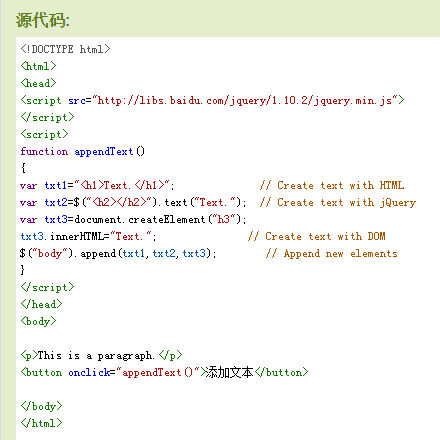Click the opening head tag

(38, 83)
